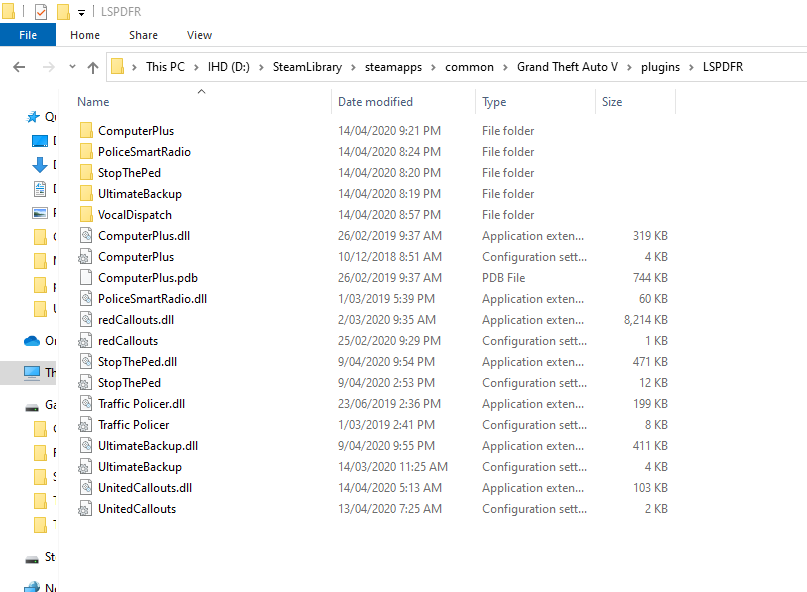Viewport: 807px width, 592px height.
Task: Go up one folder level arrow
Action: tap(93, 67)
